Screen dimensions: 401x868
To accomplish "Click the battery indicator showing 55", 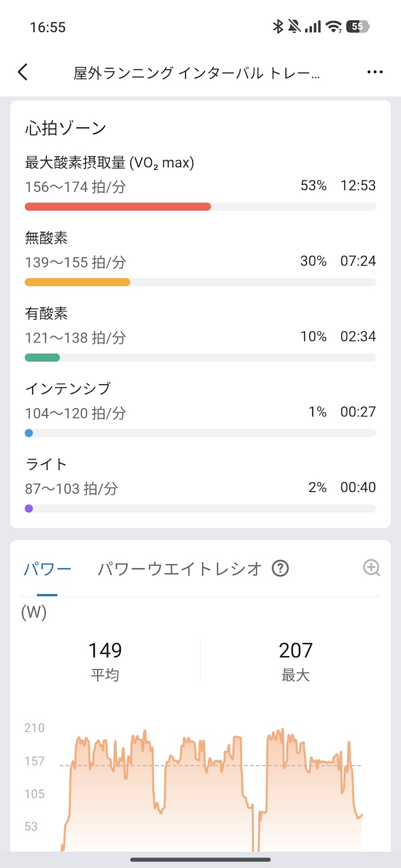I will tap(355, 26).
